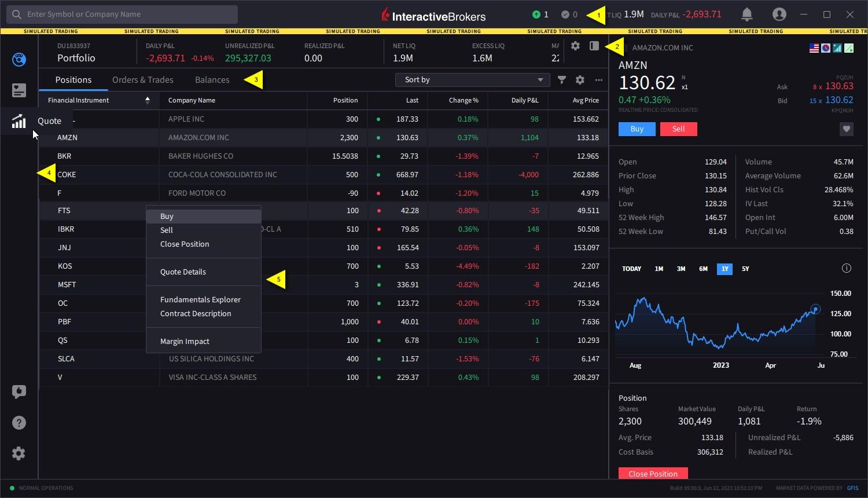Open Help via the question mark icon

pyautogui.click(x=19, y=423)
